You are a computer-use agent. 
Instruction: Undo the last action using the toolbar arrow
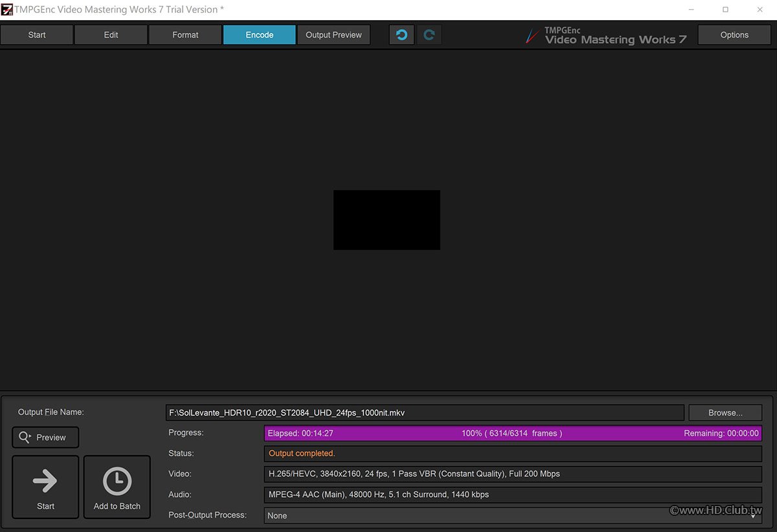pyautogui.click(x=401, y=35)
